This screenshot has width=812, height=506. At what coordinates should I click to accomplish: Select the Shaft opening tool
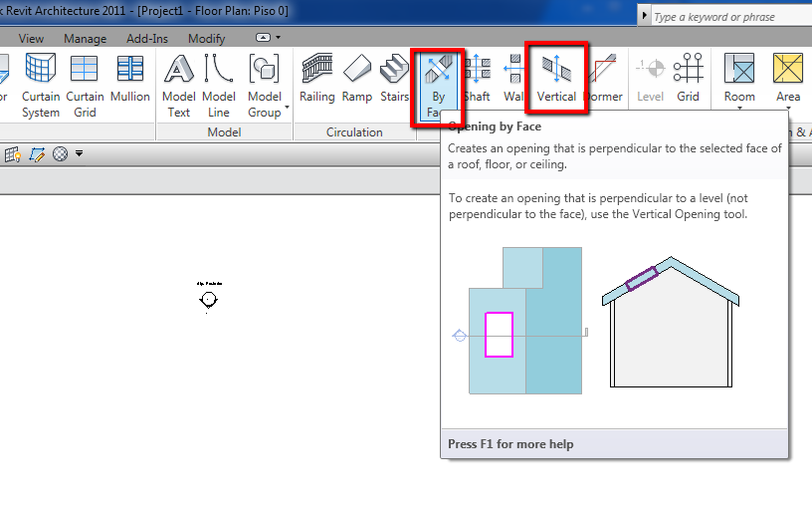(x=477, y=78)
